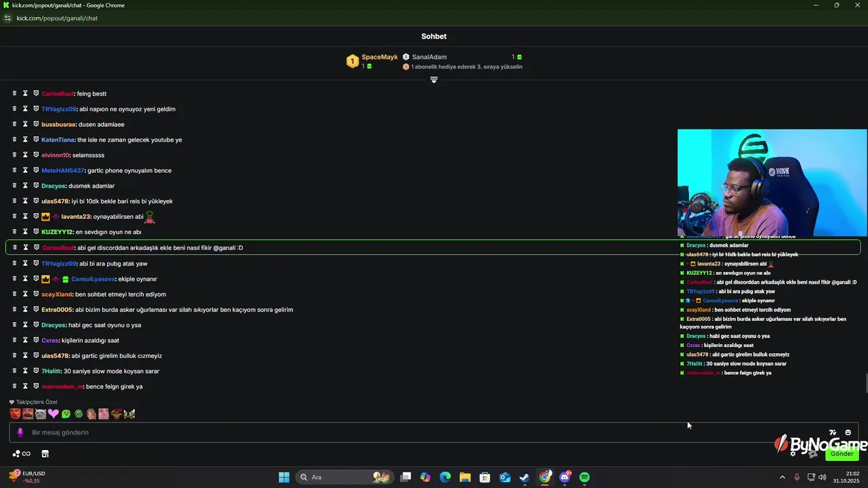Timeout ulas5478 '10dk bekle' row hourglass

coord(25,201)
